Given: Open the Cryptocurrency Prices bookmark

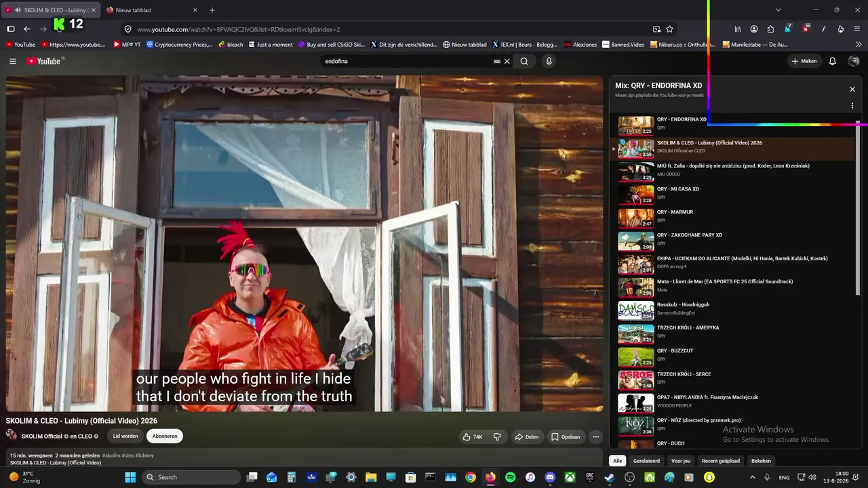Looking at the screenshot, I should (179, 45).
